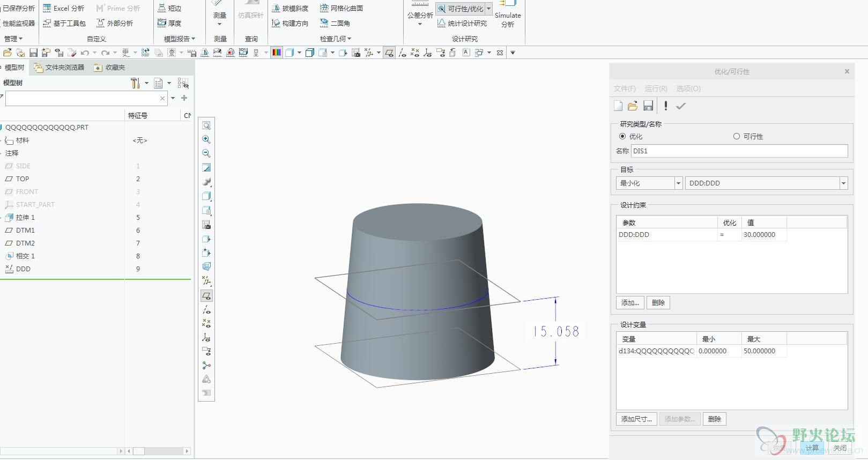Toggle datum plane display in vertical toolbar
868x460 pixels.
(x=206, y=296)
